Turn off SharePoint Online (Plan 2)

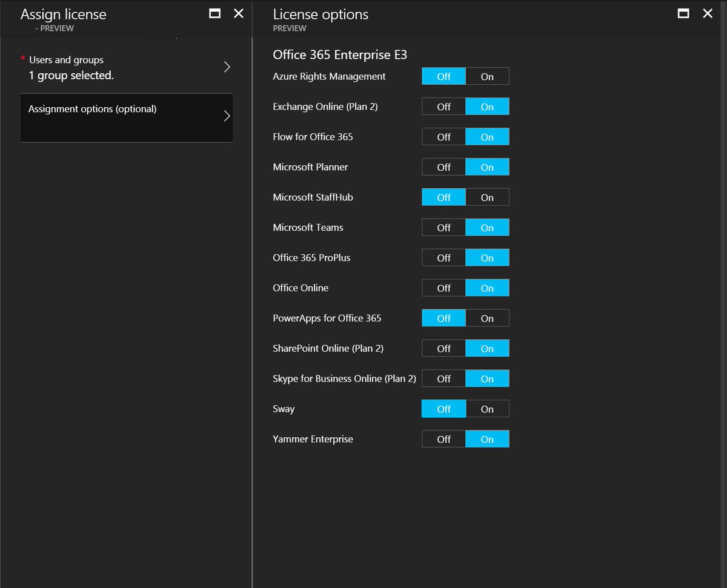coord(443,349)
